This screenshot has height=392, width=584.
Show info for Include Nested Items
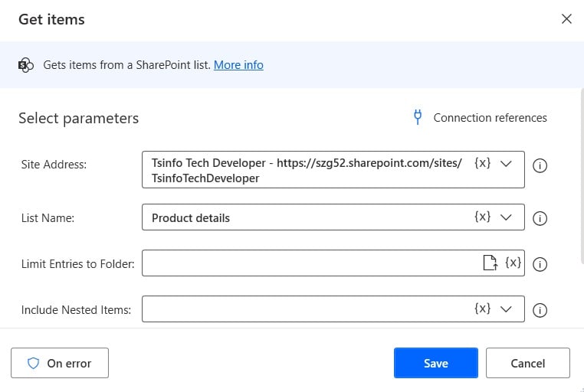pyautogui.click(x=540, y=310)
